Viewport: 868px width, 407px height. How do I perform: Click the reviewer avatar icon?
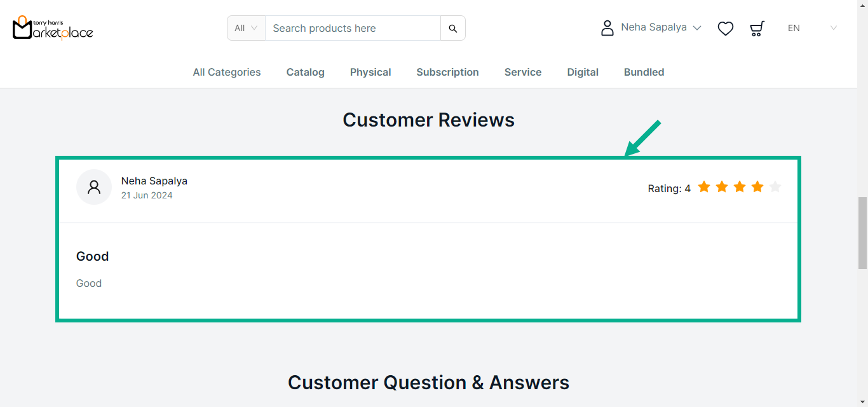[94, 187]
